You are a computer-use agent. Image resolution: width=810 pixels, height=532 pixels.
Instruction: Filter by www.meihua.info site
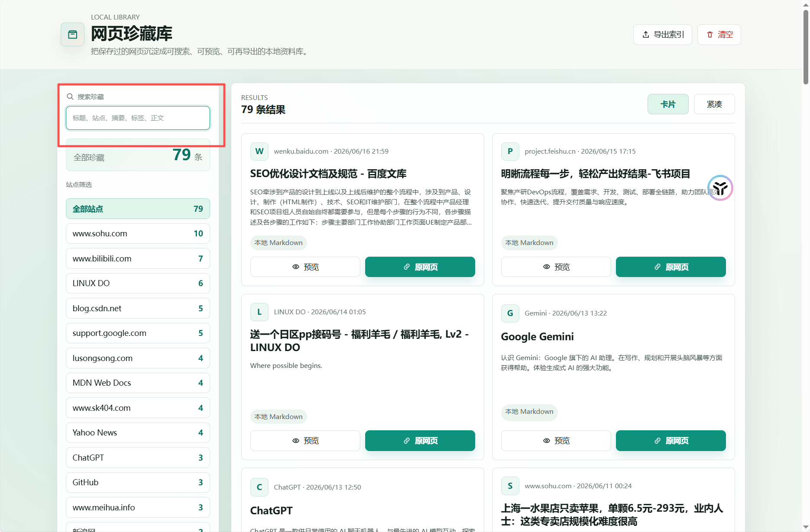click(x=138, y=507)
